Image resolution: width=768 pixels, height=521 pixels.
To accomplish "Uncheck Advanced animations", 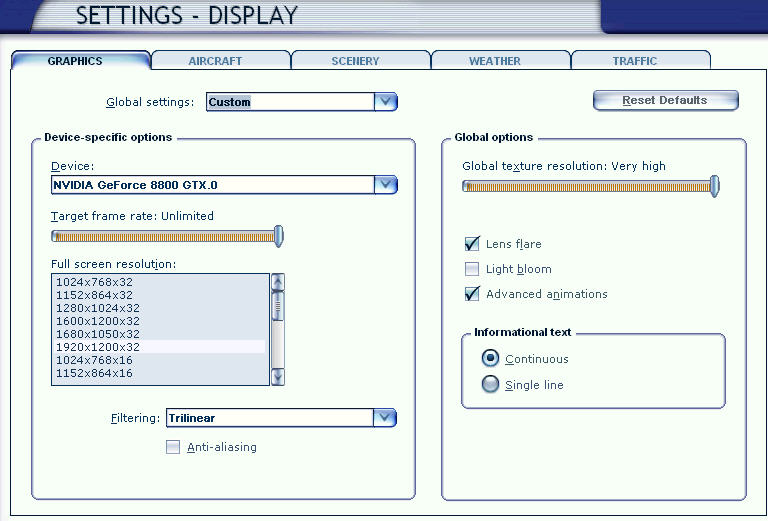I will (x=473, y=294).
